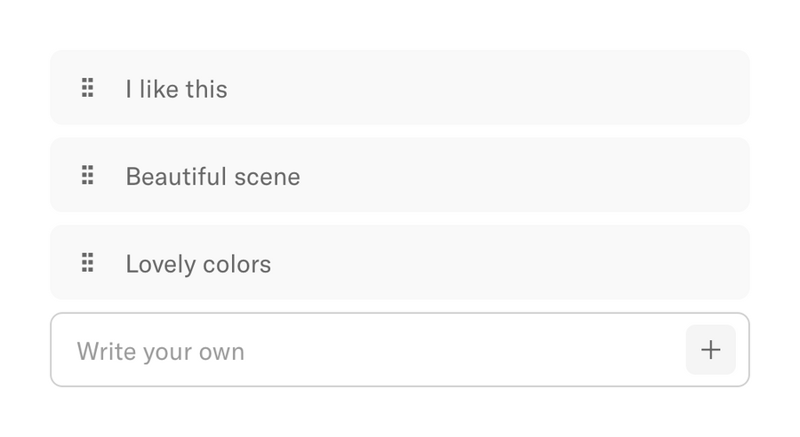Click the middle suggested response row
Screen dimensions: 800x437
[x=450, y=175]
